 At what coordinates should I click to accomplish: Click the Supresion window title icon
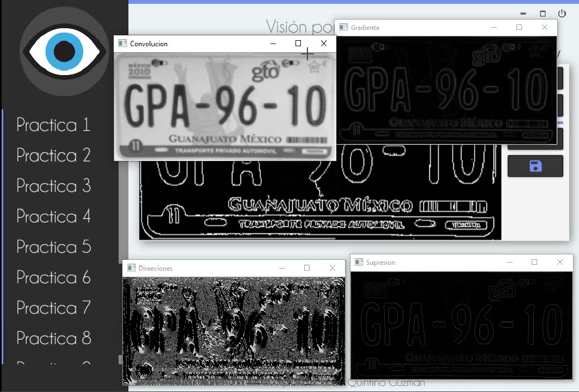click(359, 262)
